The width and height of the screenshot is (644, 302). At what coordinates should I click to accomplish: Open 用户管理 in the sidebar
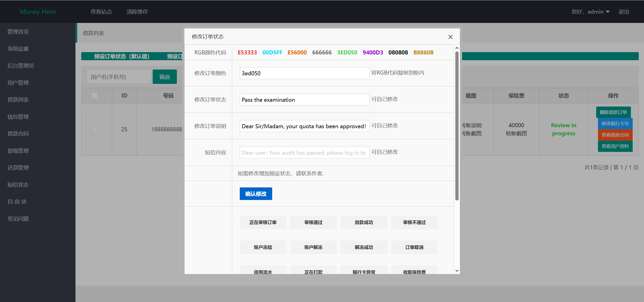[x=18, y=83]
